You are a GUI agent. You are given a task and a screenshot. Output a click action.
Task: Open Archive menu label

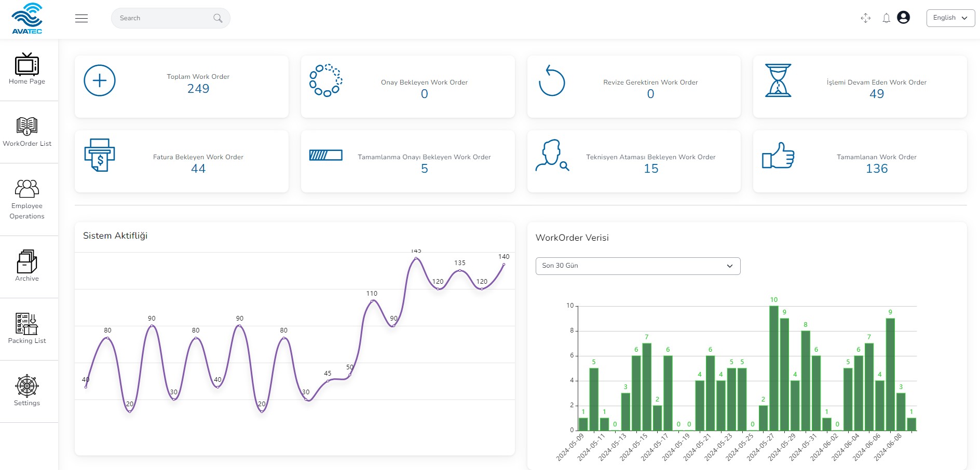(27, 279)
